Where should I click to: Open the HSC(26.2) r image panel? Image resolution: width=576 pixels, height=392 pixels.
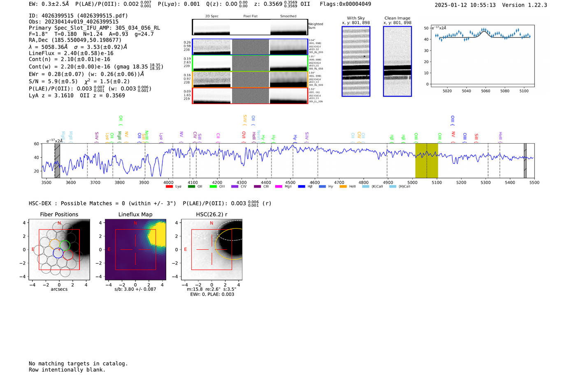(211, 250)
